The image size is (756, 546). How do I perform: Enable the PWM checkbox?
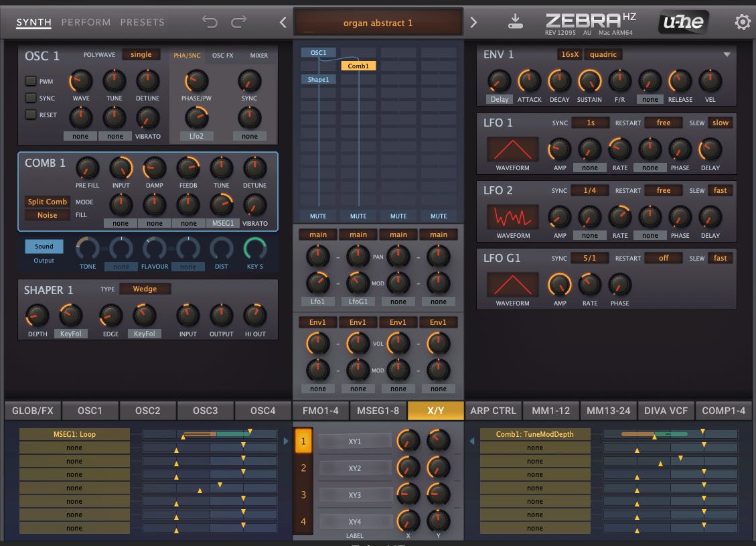pos(31,81)
